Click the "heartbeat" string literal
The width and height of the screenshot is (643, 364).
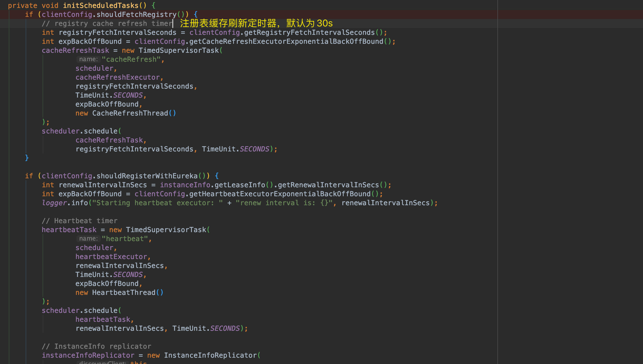pyautogui.click(x=125, y=239)
